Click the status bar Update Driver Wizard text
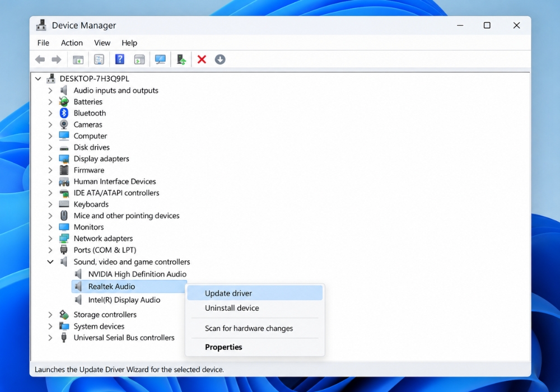Screen dimensions: 560x392 (x=129, y=370)
